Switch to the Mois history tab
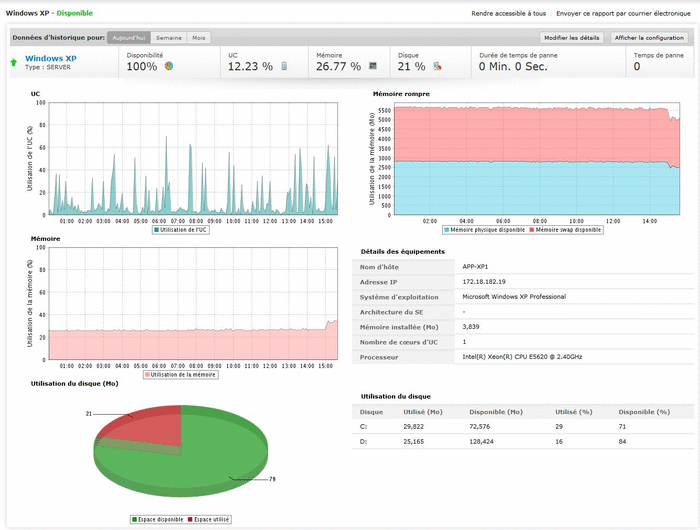The height and width of the screenshot is (530, 700). (x=199, y=38)
